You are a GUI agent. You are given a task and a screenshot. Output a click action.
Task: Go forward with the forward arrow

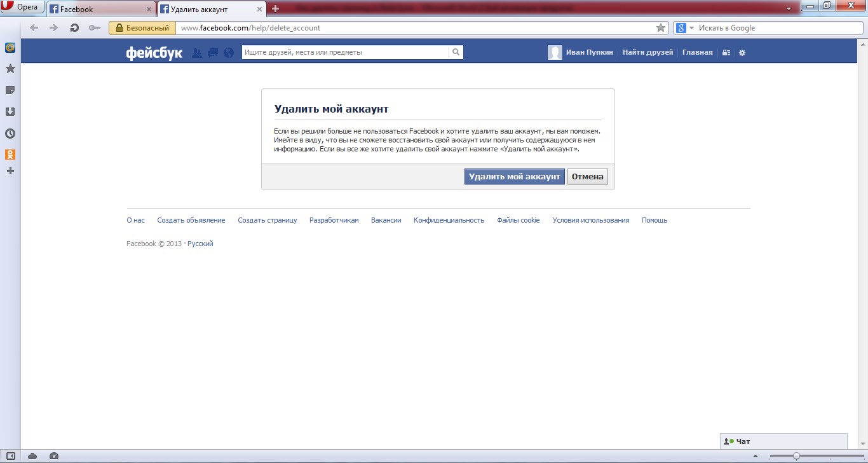54,28
